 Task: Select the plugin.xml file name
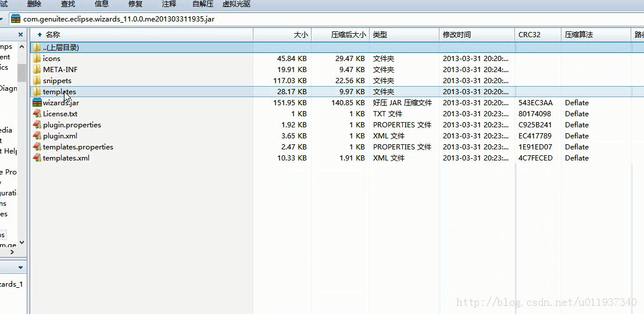tap(60, 136)
